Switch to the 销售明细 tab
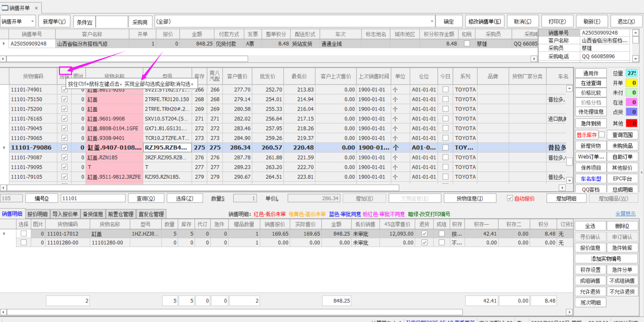Image resolution: width=644 pixels, height=322 pixels. (x=12, y=214)
